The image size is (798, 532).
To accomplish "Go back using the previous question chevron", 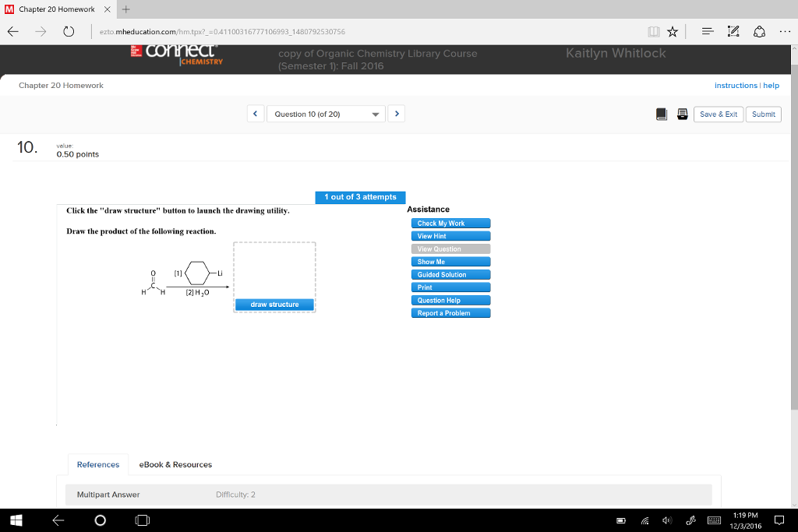I will click(255, 113).
